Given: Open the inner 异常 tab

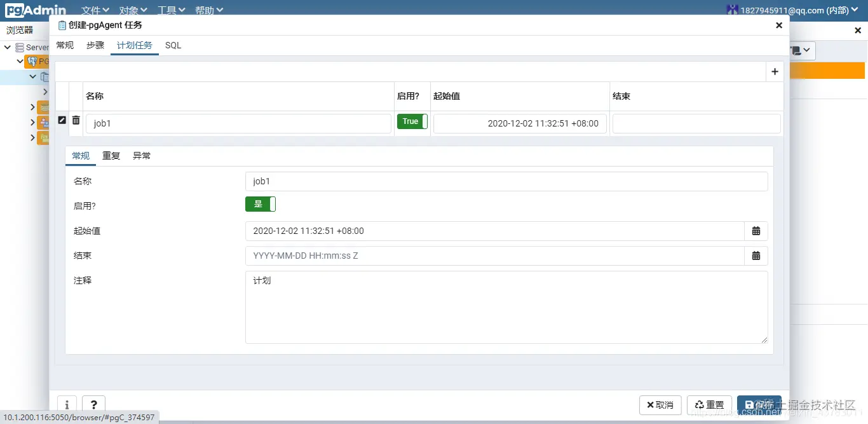Looking at the screenshot, I should click(x=142, y=156).
